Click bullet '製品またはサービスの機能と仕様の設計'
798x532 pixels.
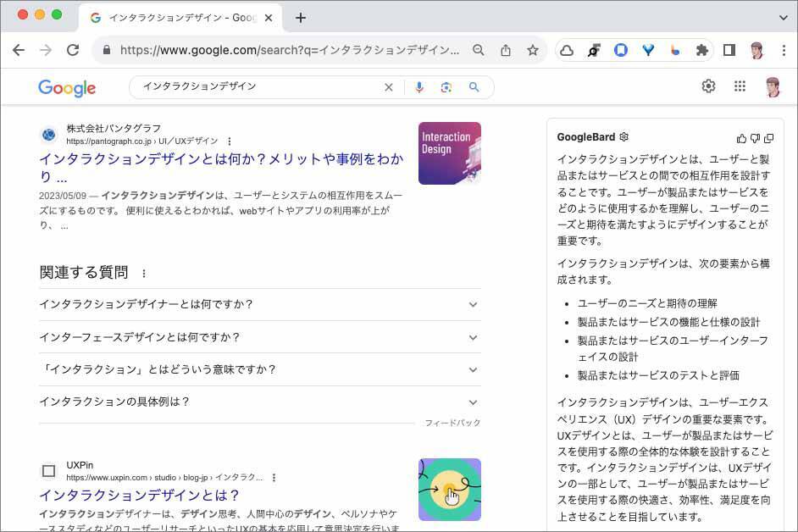pyautogui.click(x=668, y=322)
